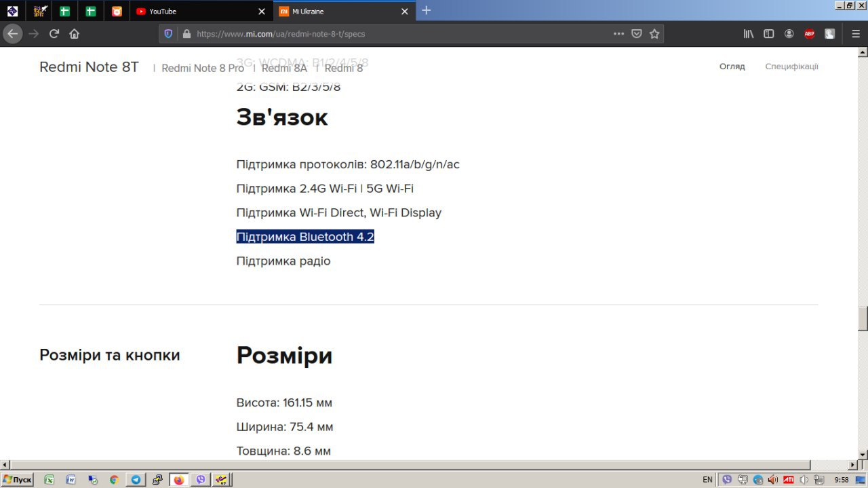Click text 'Підтримка протоколів: 802.11a/b/g/n/ac'

click(x=348, y=164)
